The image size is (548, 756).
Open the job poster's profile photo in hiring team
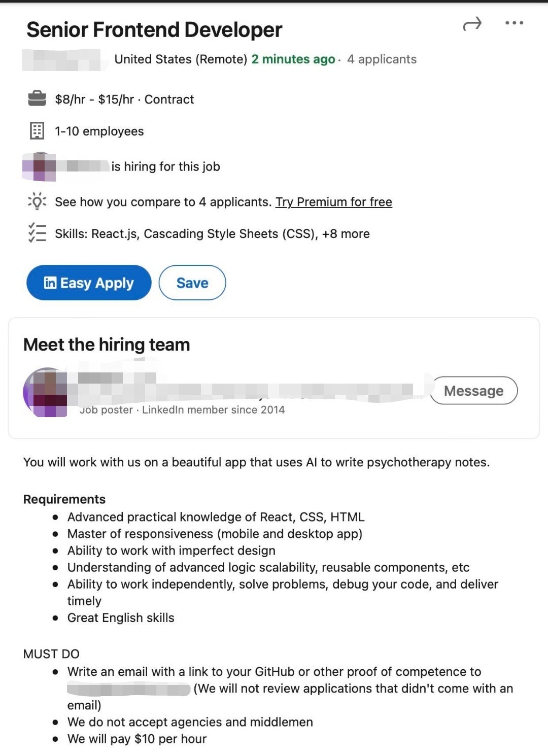click(46, 392)
